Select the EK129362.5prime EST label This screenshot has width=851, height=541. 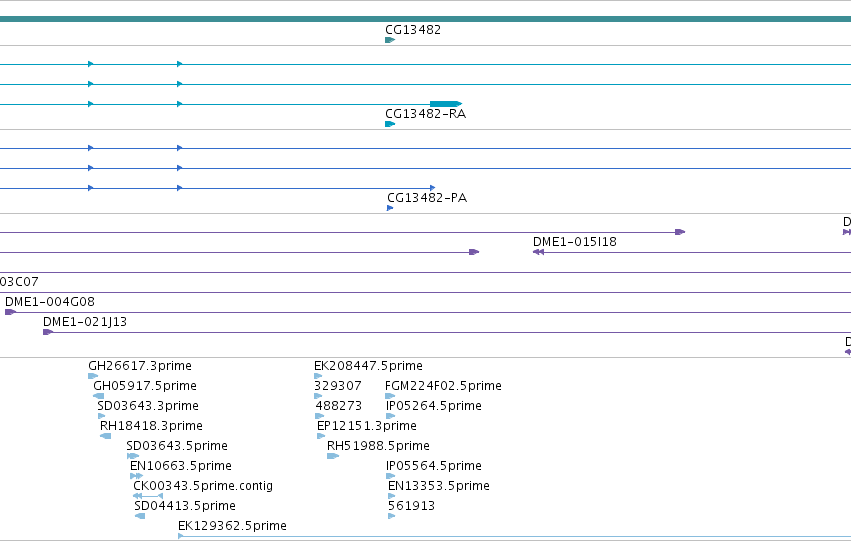click(x=232, y=526)
